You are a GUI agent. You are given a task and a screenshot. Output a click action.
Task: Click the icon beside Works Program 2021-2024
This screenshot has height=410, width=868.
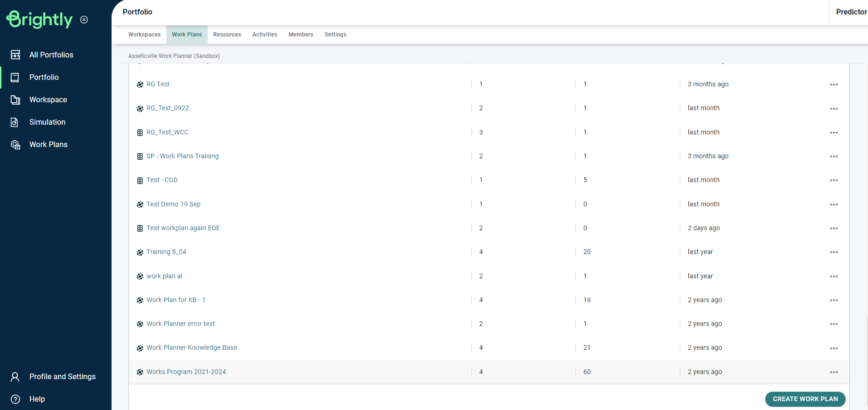140,372
